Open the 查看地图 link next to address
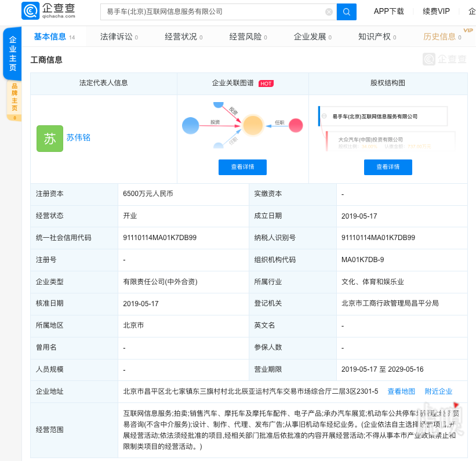This screenshot has height=461, width=476. [x=401, y=391]
